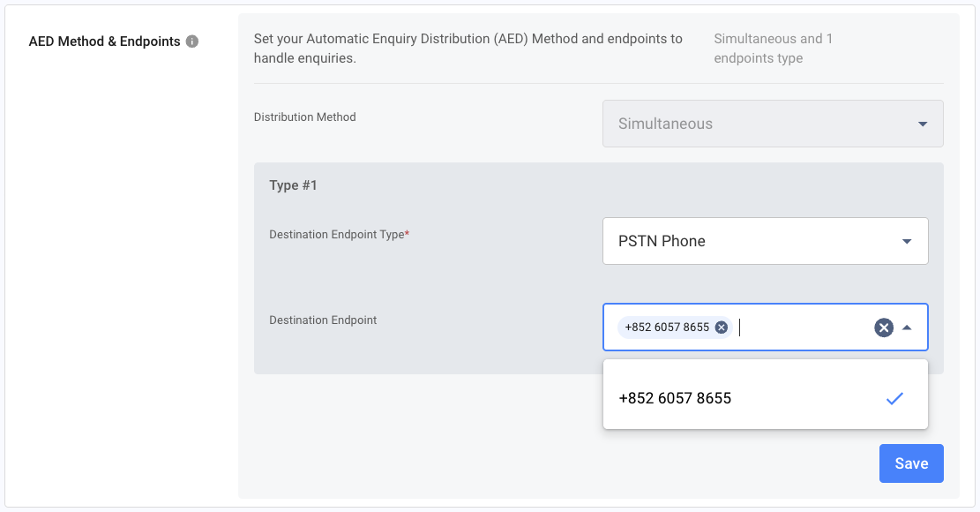
Task: Click the AED description text about enquiries
Action: tap(468, 49)
